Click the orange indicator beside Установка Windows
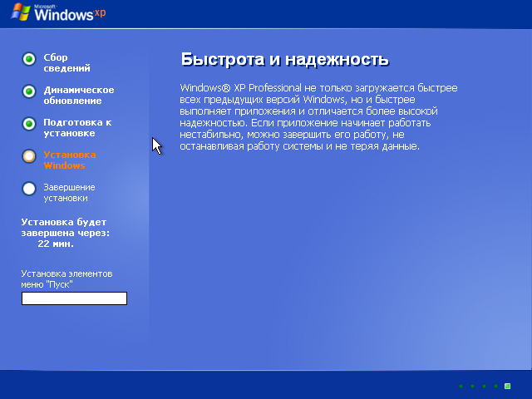Image resolution: width=532 pixels, height=399 pixels. pos(29,156)
